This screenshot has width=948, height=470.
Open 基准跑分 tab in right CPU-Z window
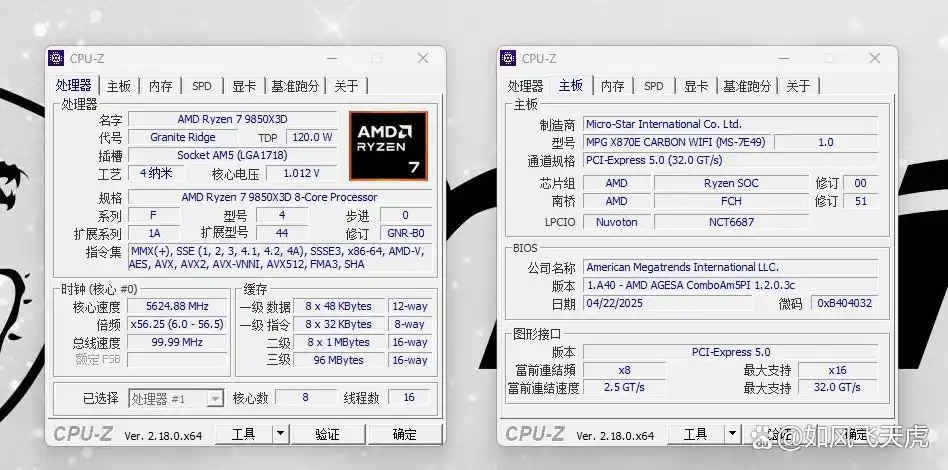(747, 86)
